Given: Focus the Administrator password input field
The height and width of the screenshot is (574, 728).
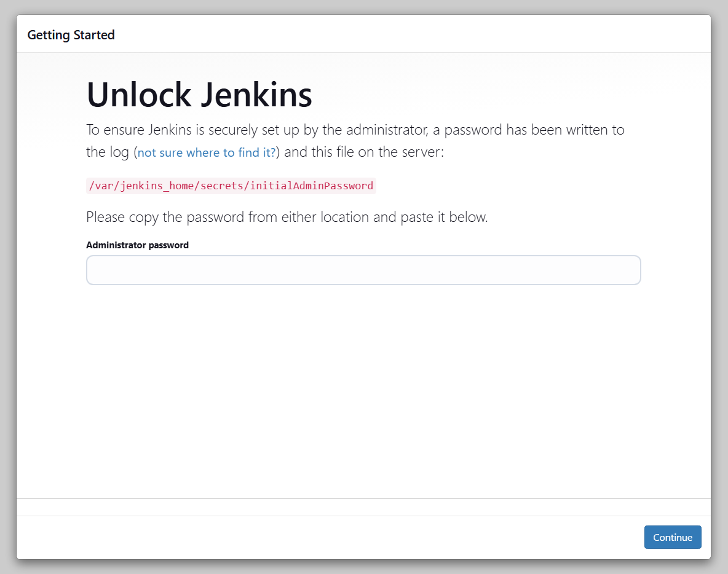Looking at the screenshot, I should point(363,270).
